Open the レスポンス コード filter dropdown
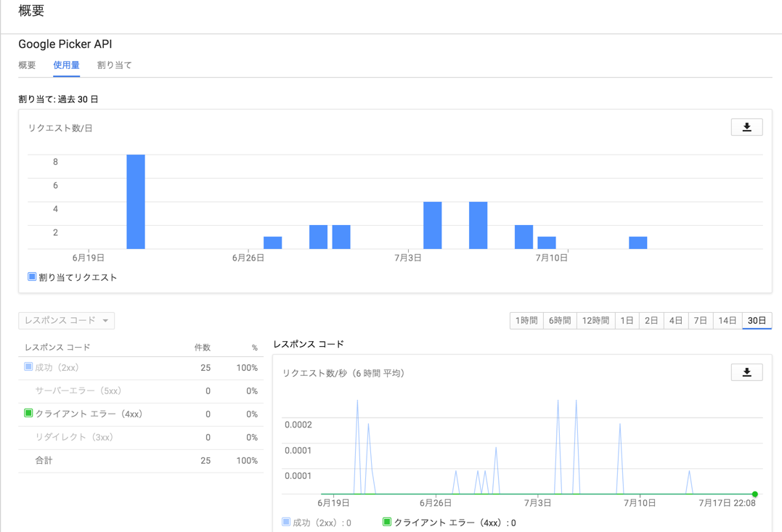This screenshot has width=782, height=532. pos(66,320)
